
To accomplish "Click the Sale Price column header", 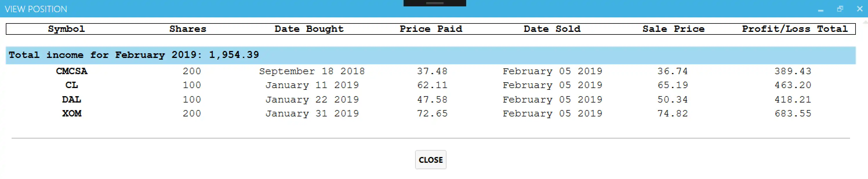I will point(673,29).
